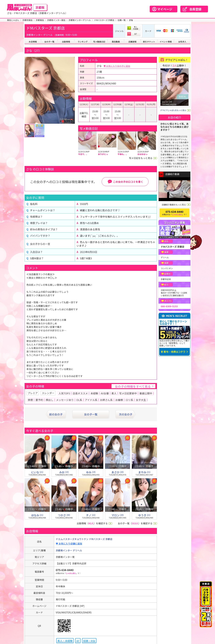
Task: Open the イベント情報 tab
Action: (x=166, y=42)
